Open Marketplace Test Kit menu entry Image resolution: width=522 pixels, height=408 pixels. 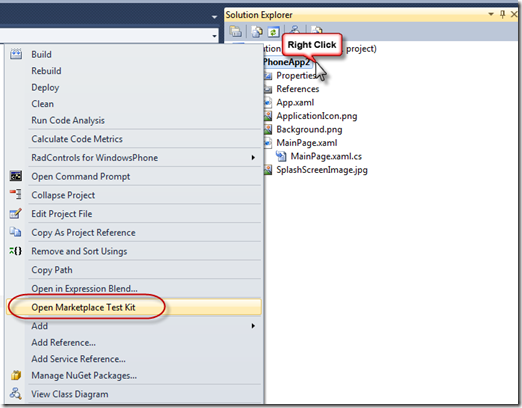[134, 307]
